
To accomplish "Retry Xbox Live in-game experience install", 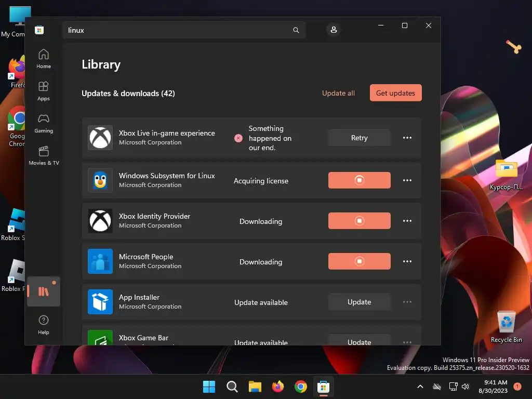I will click(360, 138).
